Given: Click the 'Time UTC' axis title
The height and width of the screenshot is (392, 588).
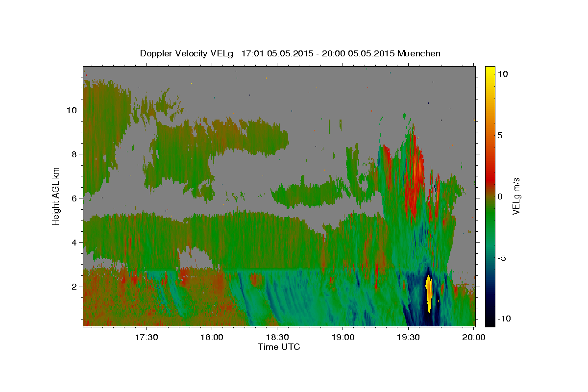Looking at the screenshot, I should 279,347.
